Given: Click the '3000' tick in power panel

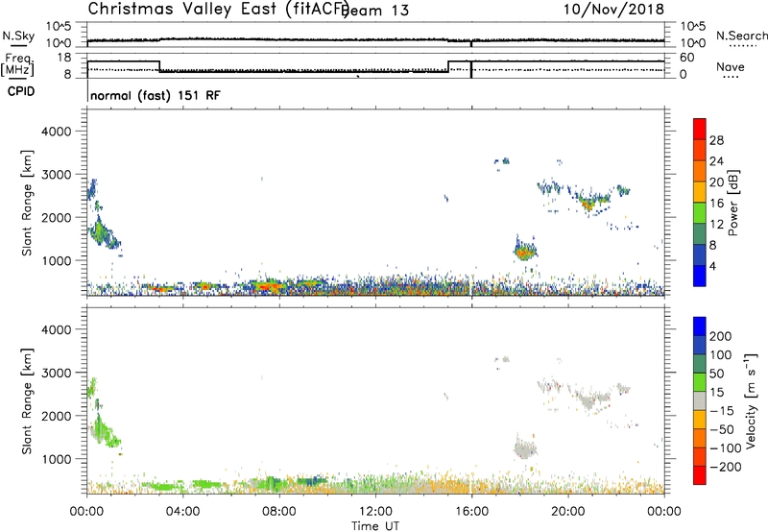Looking at the screenshot, I should pos(56,175).
